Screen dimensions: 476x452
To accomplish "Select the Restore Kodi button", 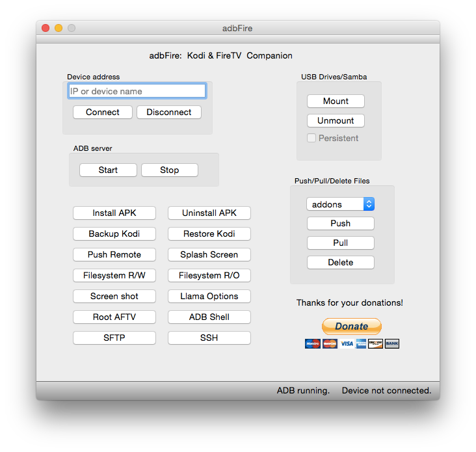I will (209, 233).
